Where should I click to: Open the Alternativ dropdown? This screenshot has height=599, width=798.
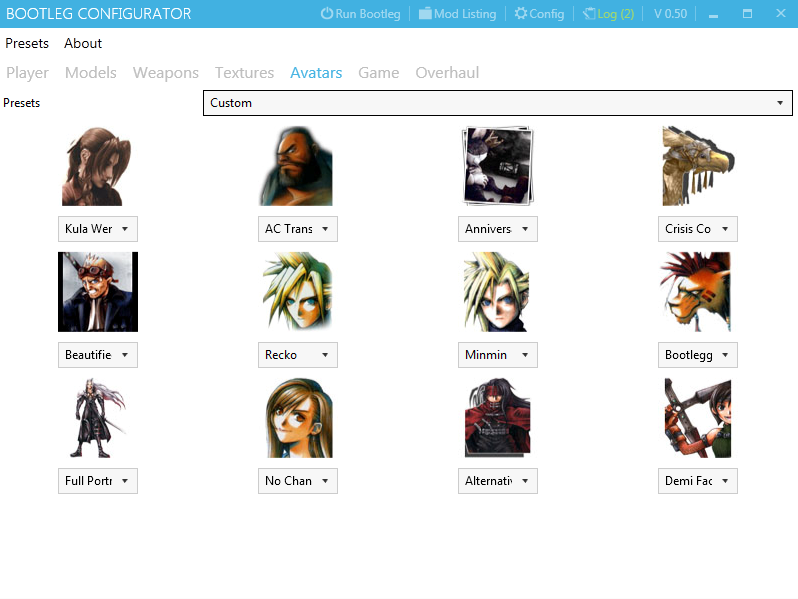point(498,481)
